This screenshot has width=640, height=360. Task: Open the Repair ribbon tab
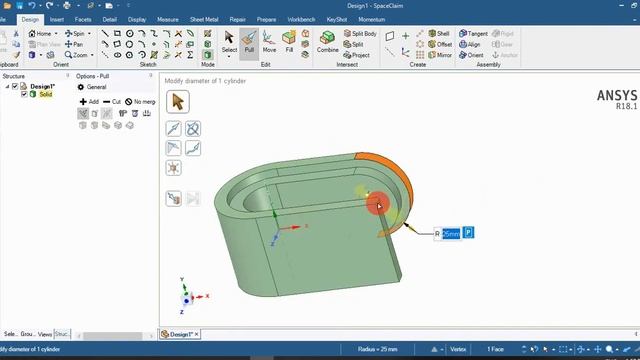pos(238,19)
